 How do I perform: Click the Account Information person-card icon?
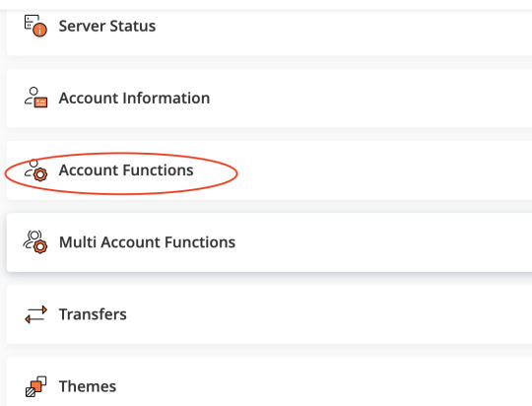[35, 98]
